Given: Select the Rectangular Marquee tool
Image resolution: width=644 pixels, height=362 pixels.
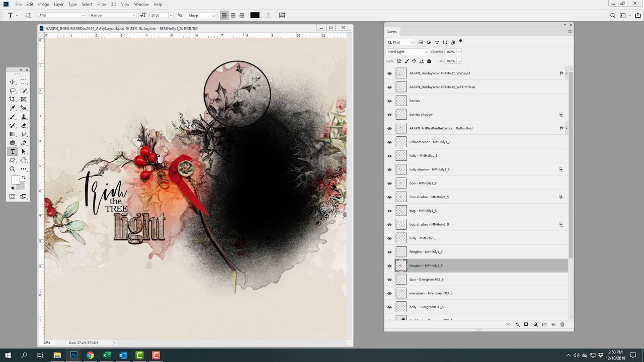Looking at the screenshot, I should [24, 82].
